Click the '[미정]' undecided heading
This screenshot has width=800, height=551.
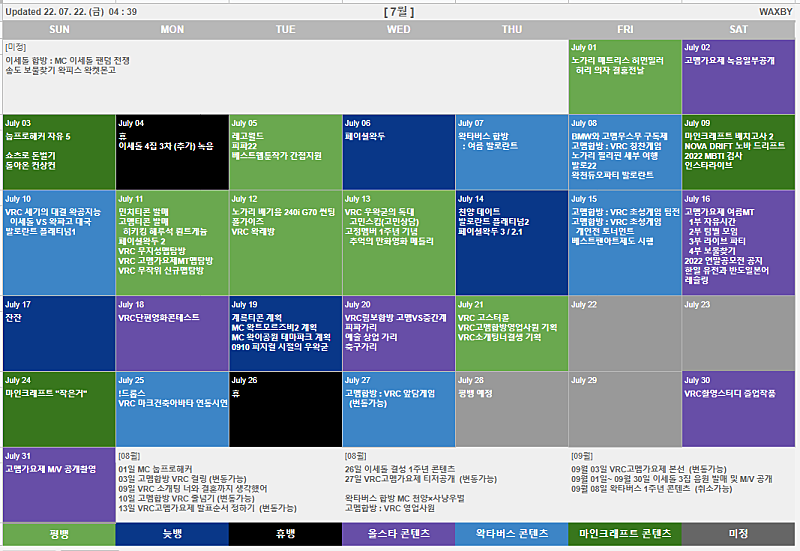[x=15, y=47]
